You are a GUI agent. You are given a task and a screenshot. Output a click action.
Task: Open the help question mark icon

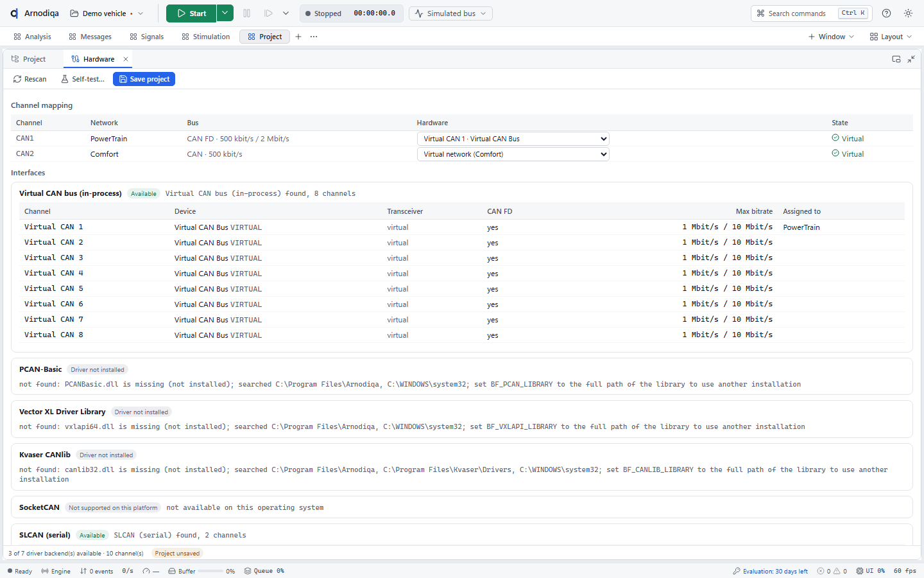coord(886,13)
